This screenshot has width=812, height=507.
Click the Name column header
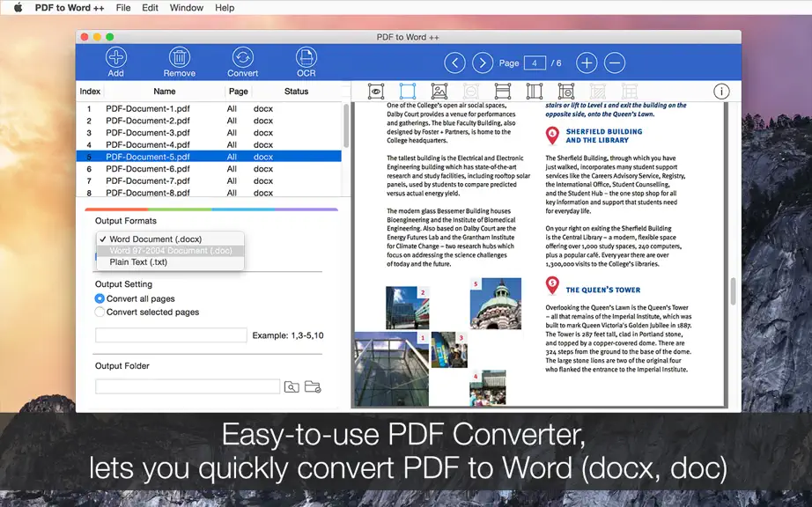[x=165, y=91]
